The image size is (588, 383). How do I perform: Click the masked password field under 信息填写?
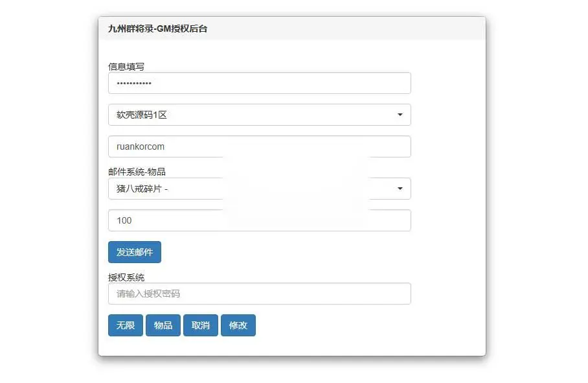(260, 83)
